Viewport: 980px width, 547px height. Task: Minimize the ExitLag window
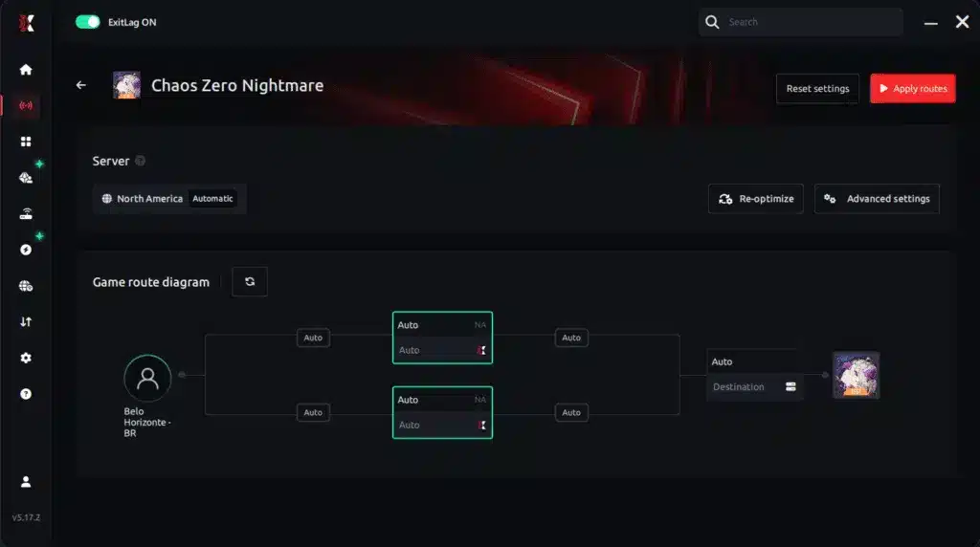pos(930,23)
